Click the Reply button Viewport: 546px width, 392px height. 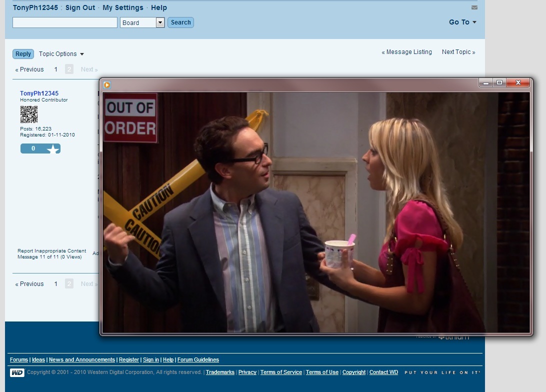coord(23,54)
